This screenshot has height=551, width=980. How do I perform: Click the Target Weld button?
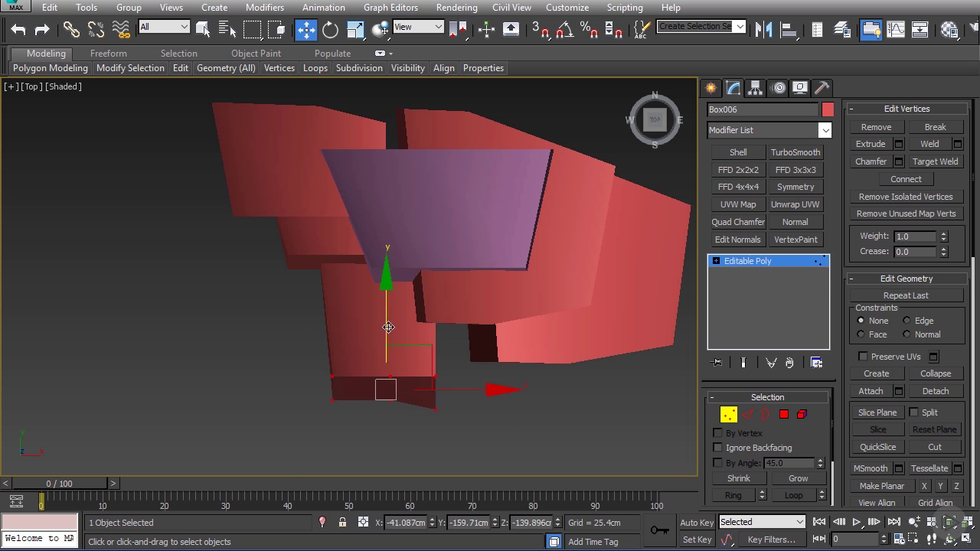point(935,161)
